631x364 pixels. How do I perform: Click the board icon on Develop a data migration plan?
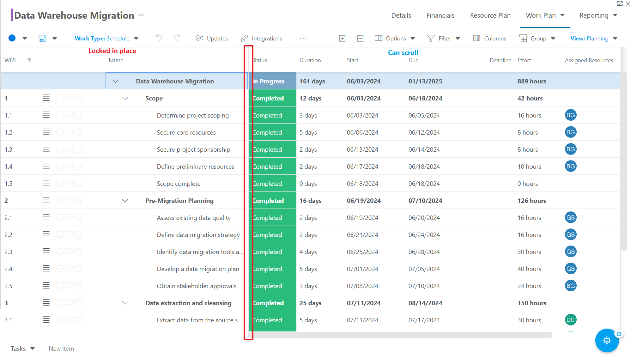tap(78, 269)
